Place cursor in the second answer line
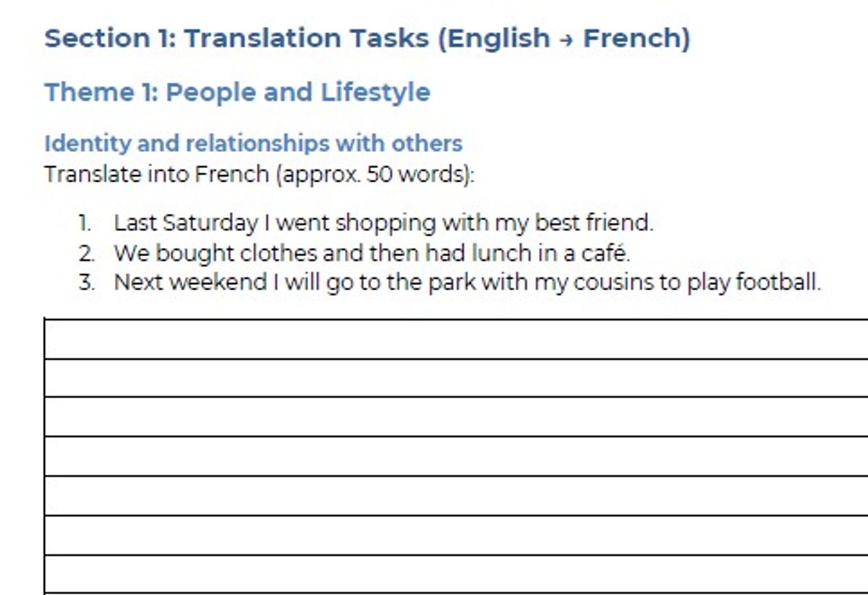This screenshot has height=595, width=868. [456, 378]
